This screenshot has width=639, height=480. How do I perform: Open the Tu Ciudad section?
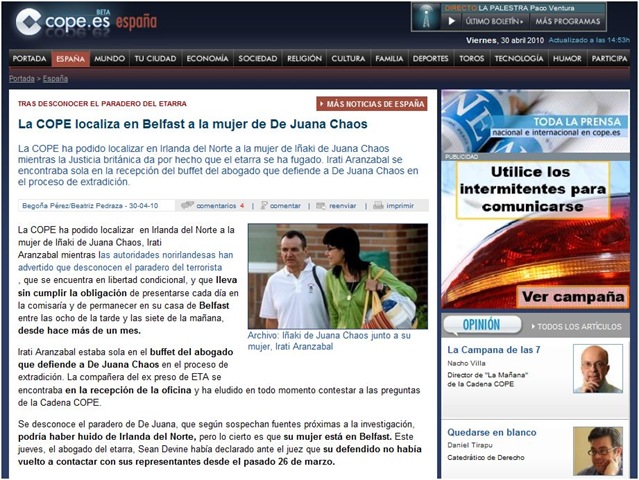[155, 59]
